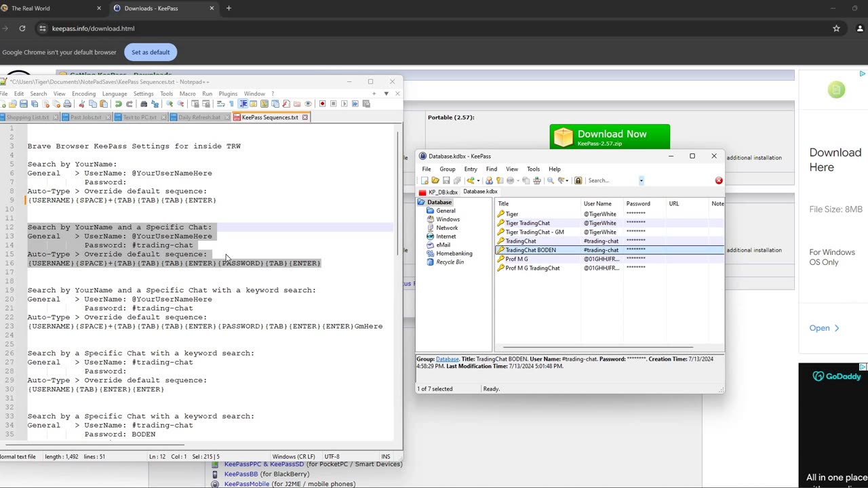Select Homebanking group in KeePass tree
Viewport: 868px width, 488px height.
click(x=454, y=253)
